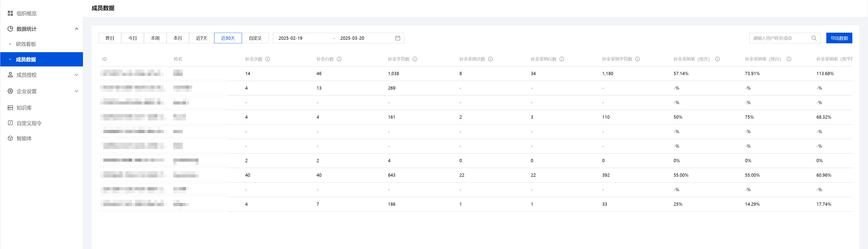Expand the 企业设置 menu

tap(76, 91)
